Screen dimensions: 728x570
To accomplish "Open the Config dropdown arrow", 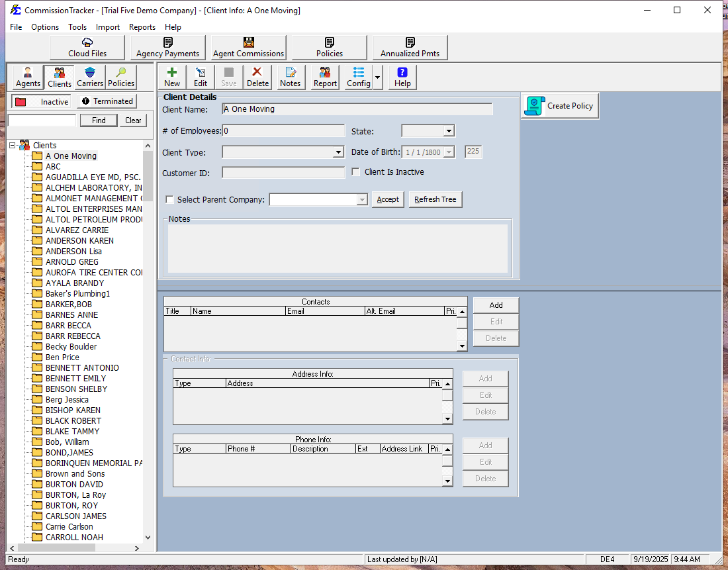I will pos(377,77).
